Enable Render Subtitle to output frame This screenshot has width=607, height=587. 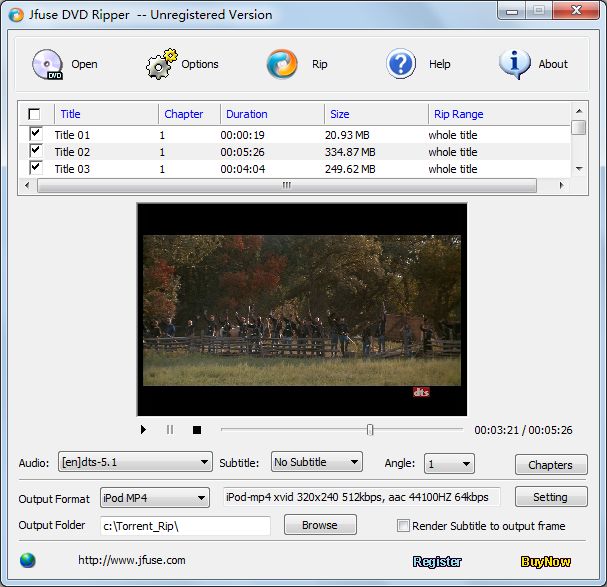coord(403,525)
